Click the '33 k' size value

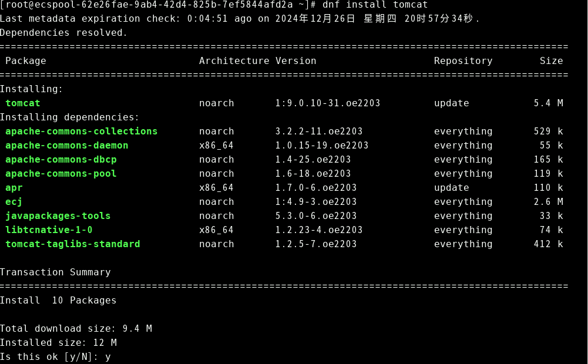pos(551,216)
